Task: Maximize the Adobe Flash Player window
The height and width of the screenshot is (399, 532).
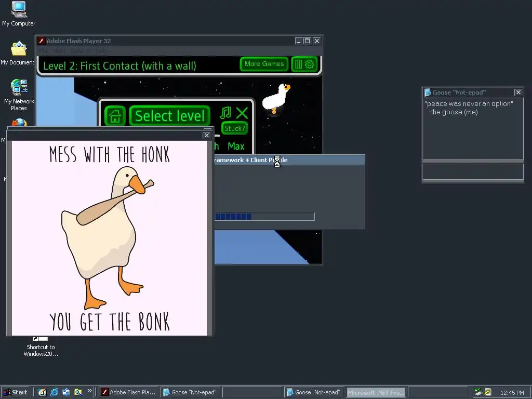Action: click(x=307, y=41)
